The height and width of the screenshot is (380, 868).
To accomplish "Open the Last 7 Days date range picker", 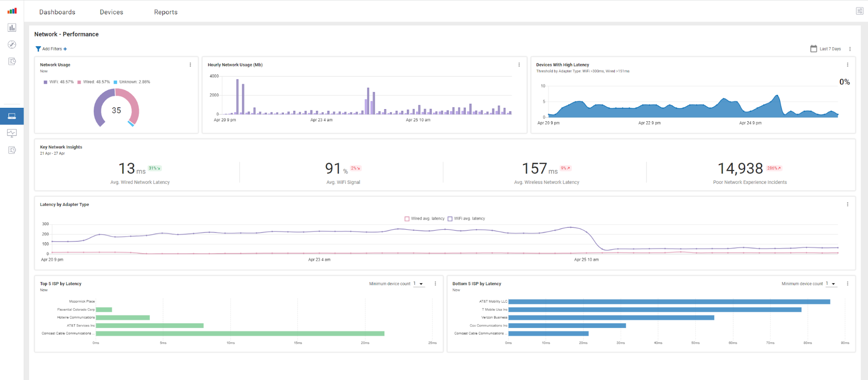I will (x=825, y=49).
